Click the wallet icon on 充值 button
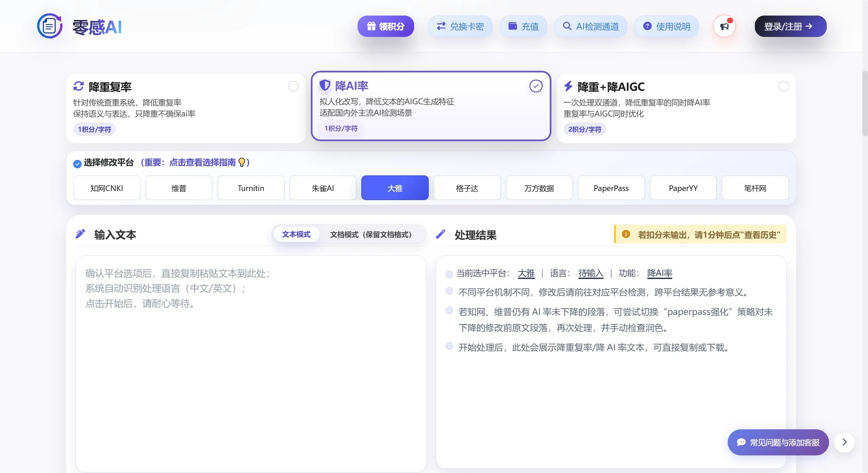This screenshot has height=473, width=868. [x=512, y=26]
